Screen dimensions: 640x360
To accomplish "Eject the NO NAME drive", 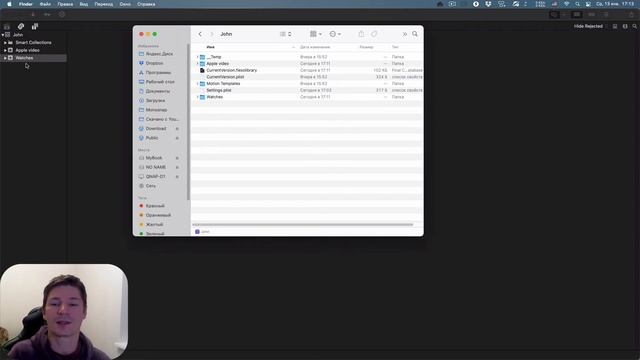I will coord(177,167).
